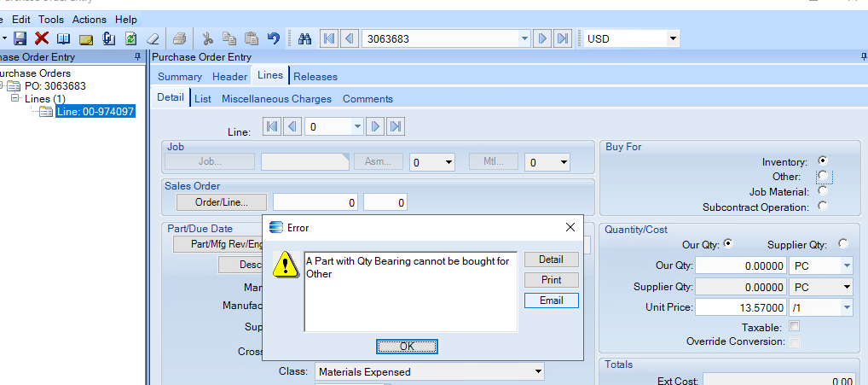Open the Unit Price /1 dropdown
This screenshot has width=868, height=385.
pyautogui.click(x=847, y=307)
